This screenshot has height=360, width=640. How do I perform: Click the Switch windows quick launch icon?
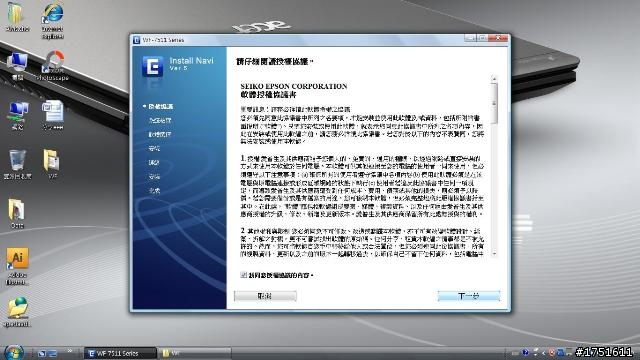coord(52,353)
